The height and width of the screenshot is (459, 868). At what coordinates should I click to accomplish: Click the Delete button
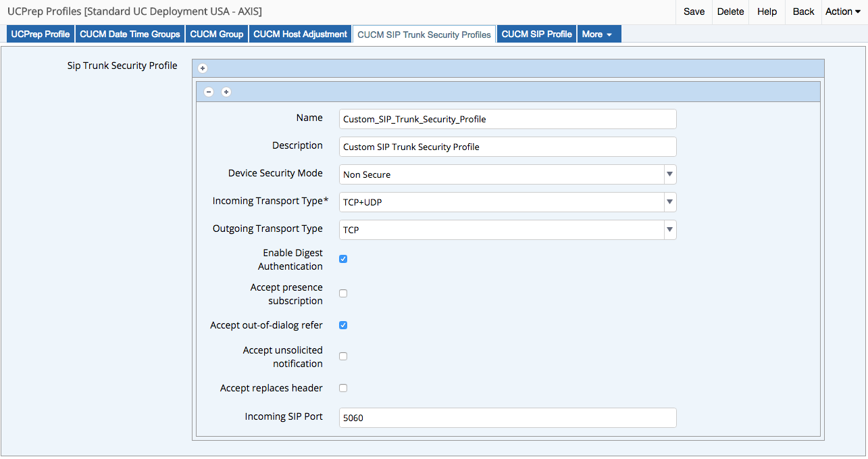[x=730, y=11]
